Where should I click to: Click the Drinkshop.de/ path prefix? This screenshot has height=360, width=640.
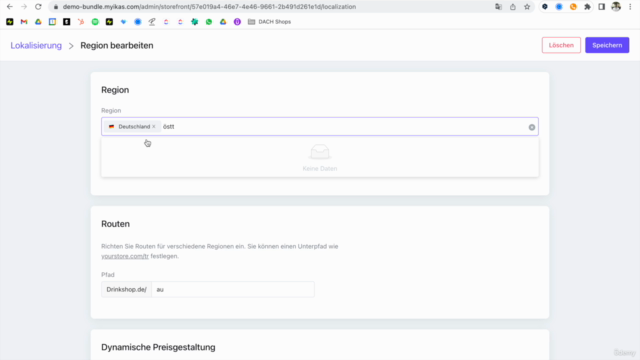127,289
